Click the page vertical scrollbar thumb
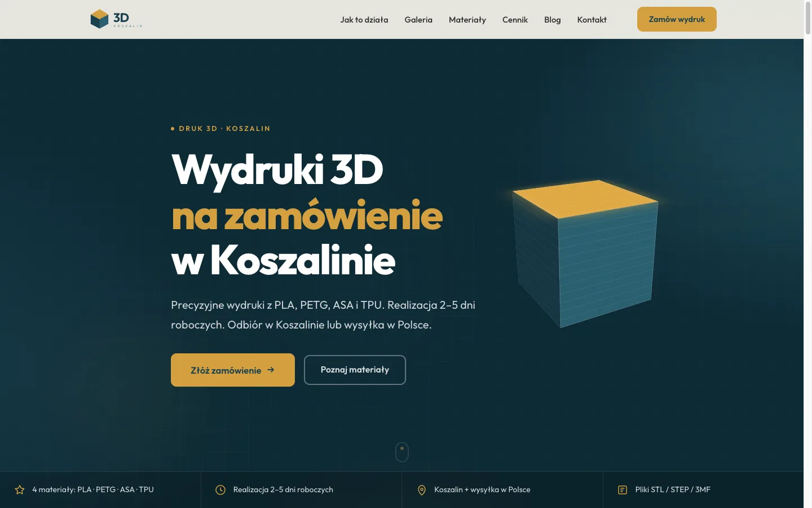The width and height of the screenshot is (812, 508). tap(808, 19)
